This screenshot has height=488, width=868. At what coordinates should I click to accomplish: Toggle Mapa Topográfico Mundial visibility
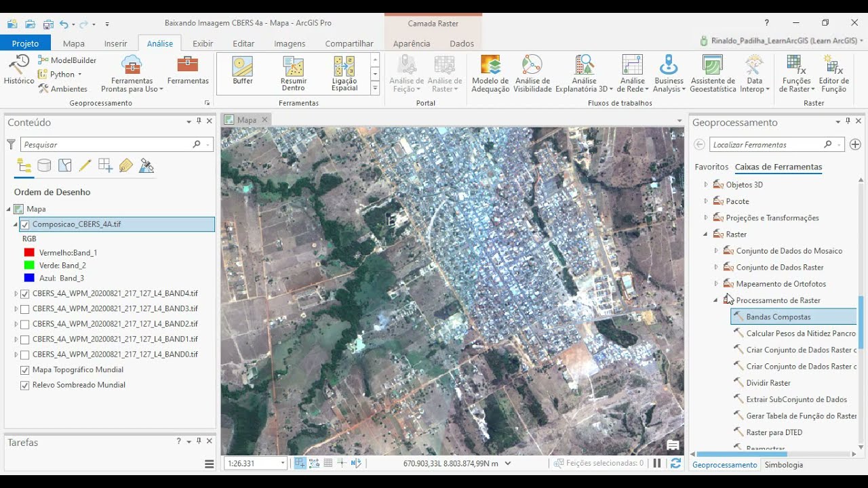(x=25, y=370)
